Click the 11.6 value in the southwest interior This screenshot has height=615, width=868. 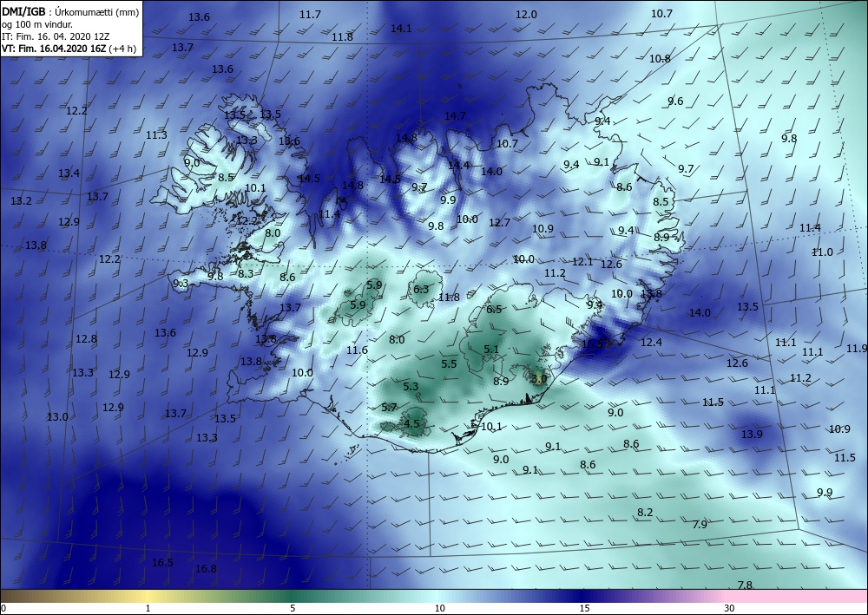(x=357, y=350)
